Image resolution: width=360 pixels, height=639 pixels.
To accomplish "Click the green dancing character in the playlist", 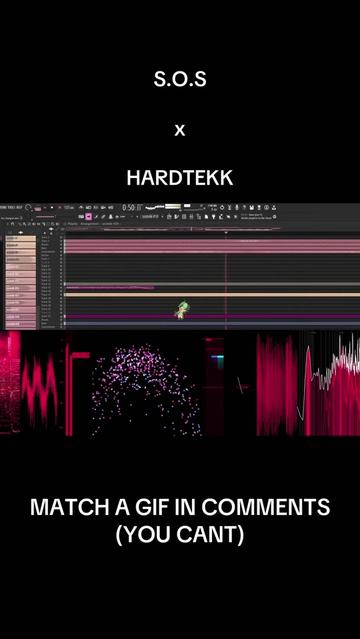I will [182, 310].
